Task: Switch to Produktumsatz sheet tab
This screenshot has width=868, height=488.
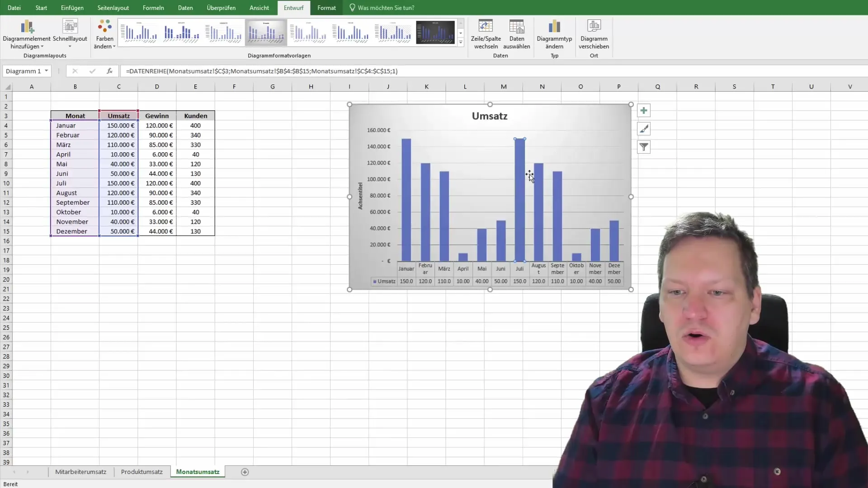Action: pyautogui.click(x=142, y=472)
